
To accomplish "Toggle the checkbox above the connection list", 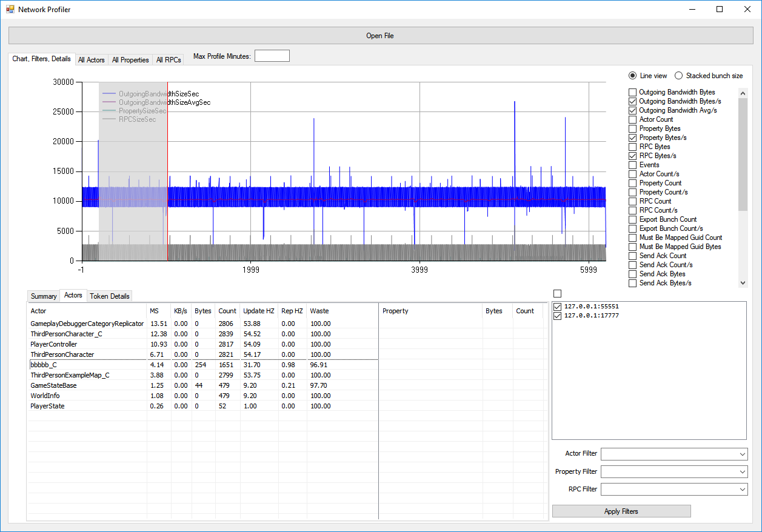I will pyautogui.click(x=558, y=294).
